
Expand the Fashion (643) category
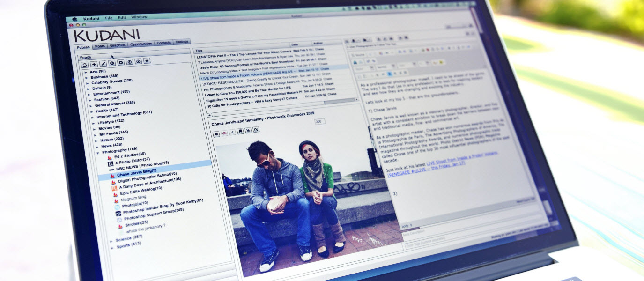[90, 100]
